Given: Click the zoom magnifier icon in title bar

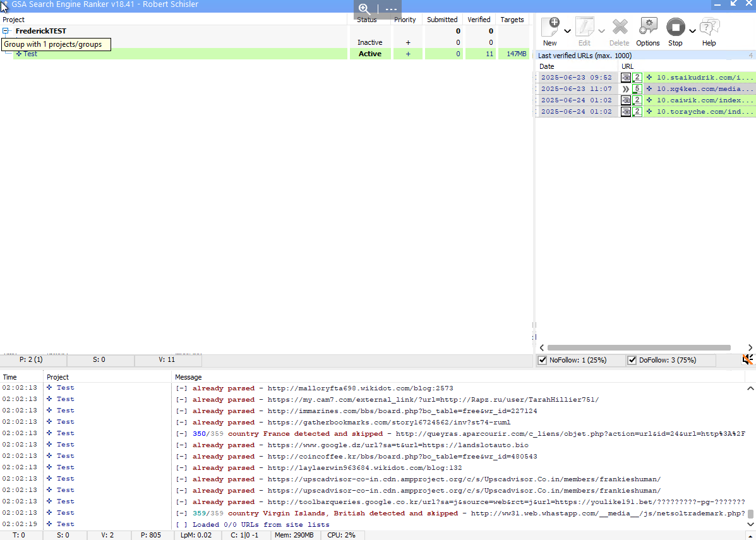Looking at the screenshot, I should pyautogui.click(x=364, y=9).
